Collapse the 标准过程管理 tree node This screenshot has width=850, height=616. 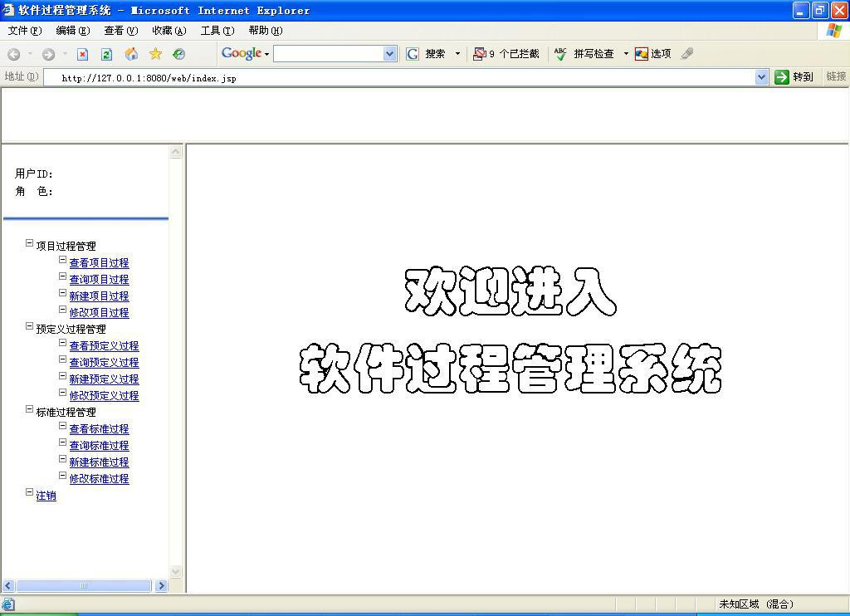point(30,410)
